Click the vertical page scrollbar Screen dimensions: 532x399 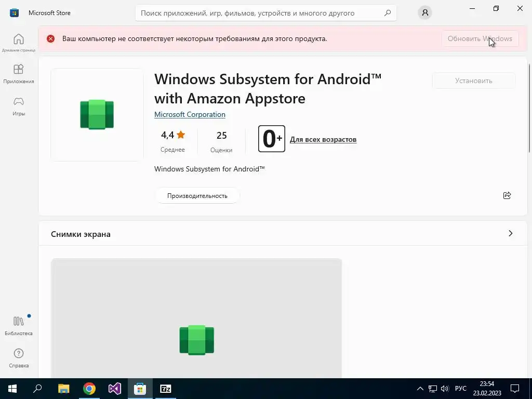tap(529, 109)
